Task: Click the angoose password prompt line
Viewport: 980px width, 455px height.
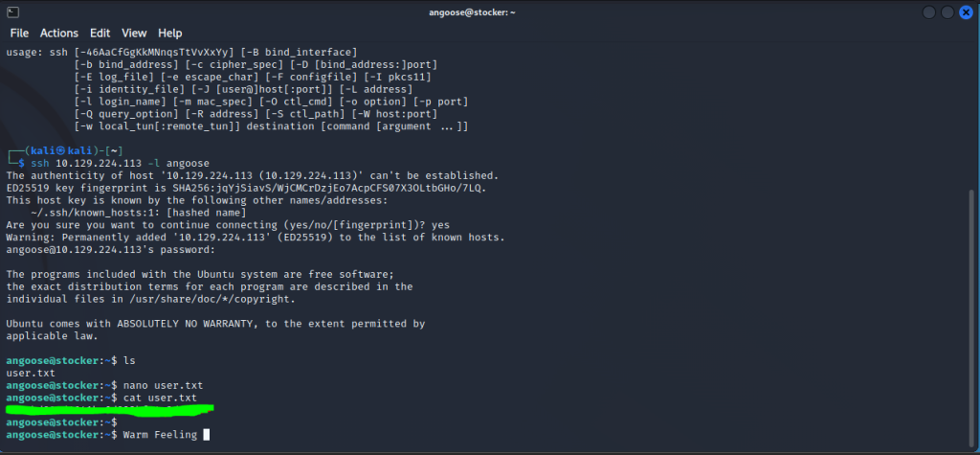Action: pos(111,250)
